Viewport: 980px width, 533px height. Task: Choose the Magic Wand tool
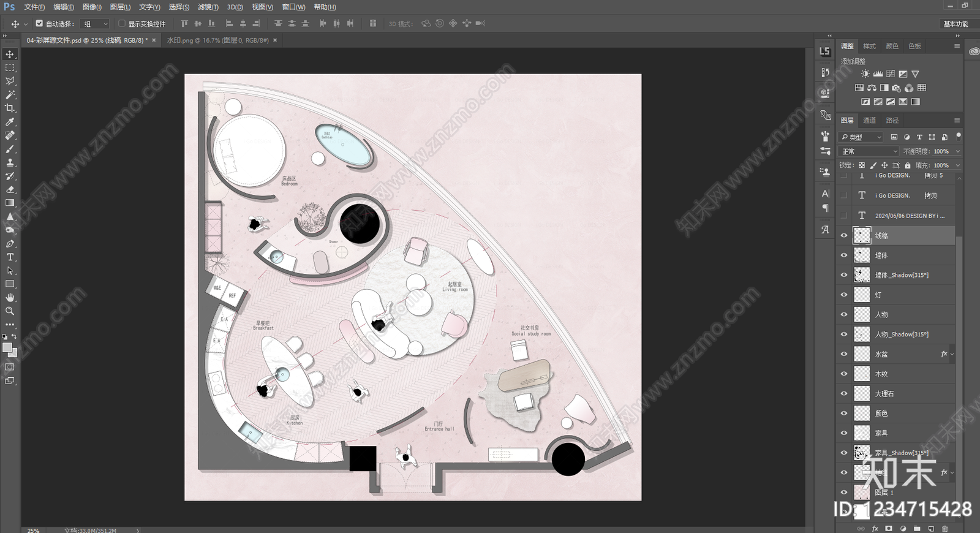(x=10, y=95)
